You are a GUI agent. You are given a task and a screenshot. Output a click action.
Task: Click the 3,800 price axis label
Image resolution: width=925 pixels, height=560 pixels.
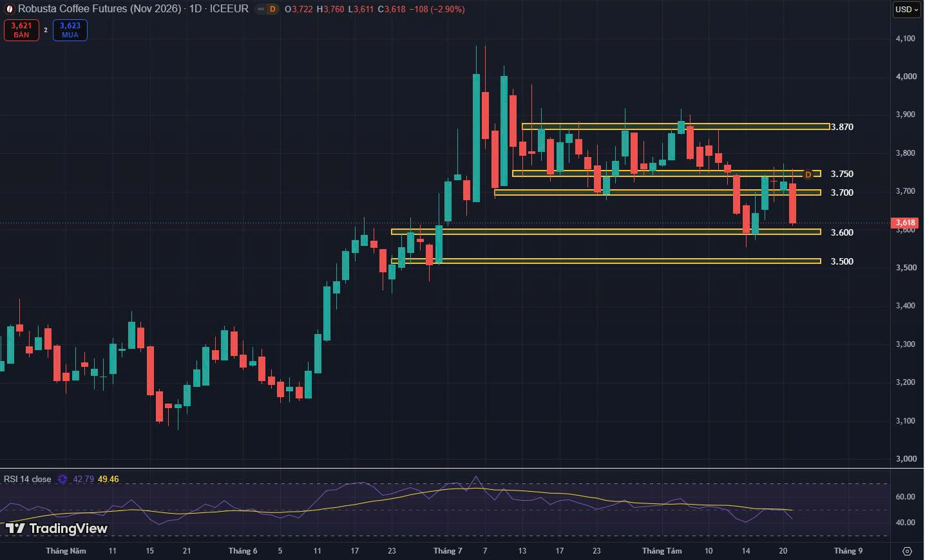click(x=906, y=153)
